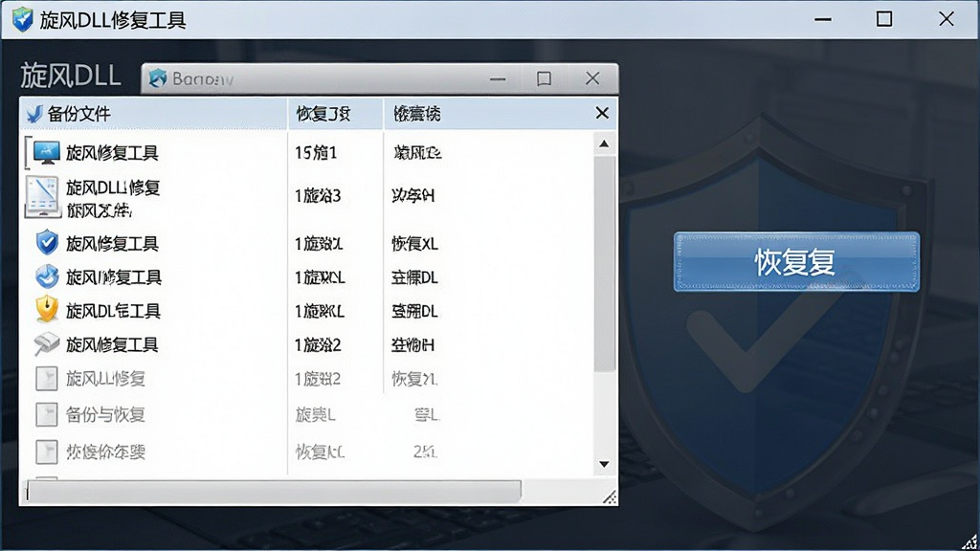Close the main 旋风DLL修复工具 window

[x=947, y=19]
